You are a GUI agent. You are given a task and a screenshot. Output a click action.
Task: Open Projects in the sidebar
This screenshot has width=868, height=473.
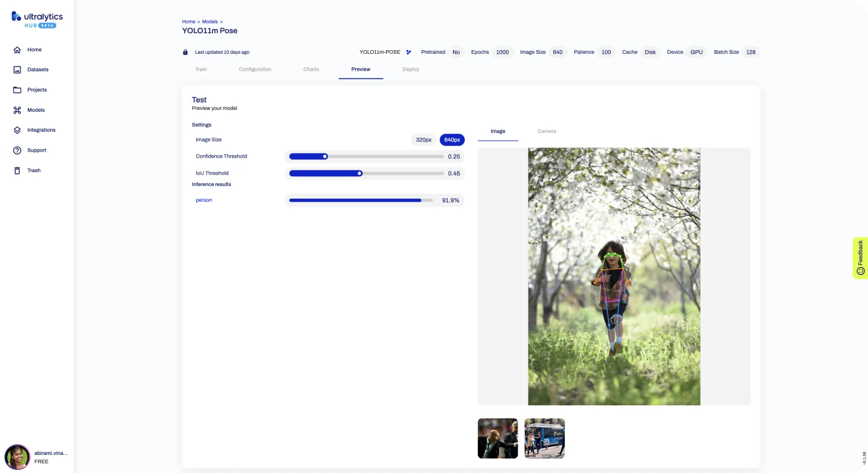coord(37,89)
